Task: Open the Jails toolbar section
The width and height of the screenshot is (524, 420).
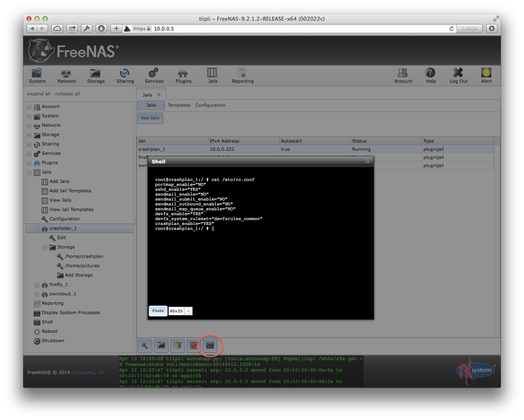Action: pos(213,76)
